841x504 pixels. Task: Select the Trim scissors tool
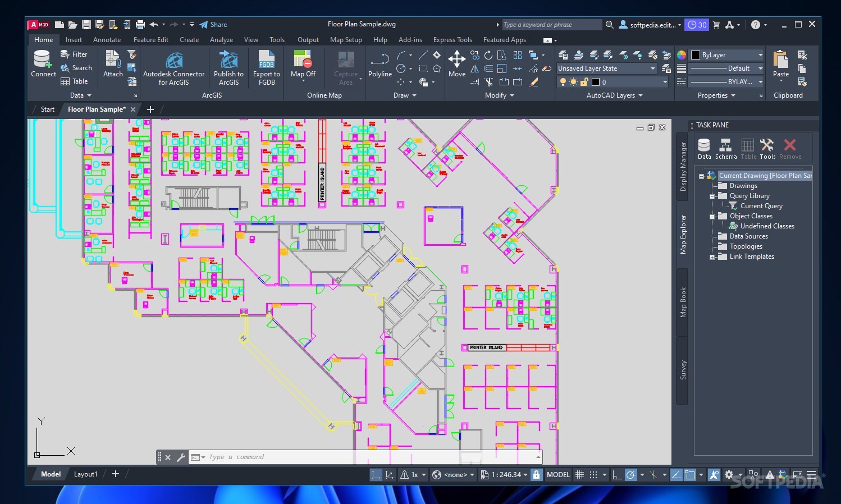(x=488, y=82)
